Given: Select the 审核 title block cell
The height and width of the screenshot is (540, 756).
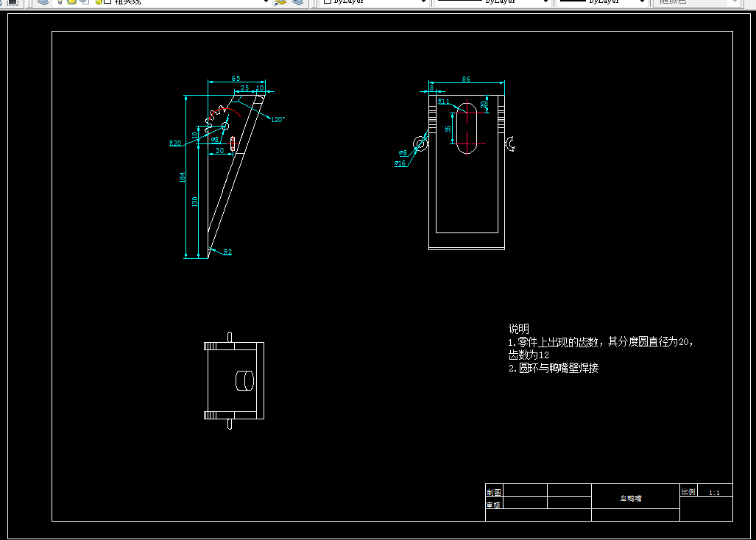Looking at the screenshot, I should tap(494, 505).
